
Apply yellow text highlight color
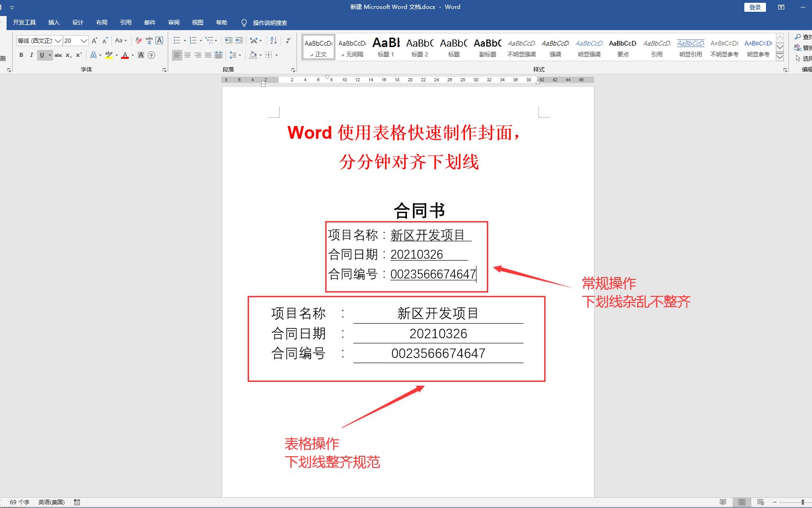pyautogui.click(x=109, y=55)
